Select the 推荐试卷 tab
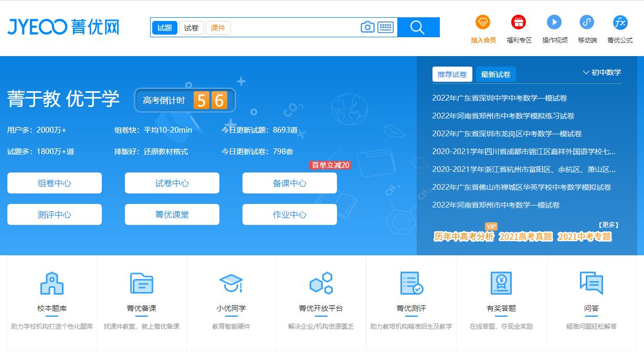 click(452, 74)
